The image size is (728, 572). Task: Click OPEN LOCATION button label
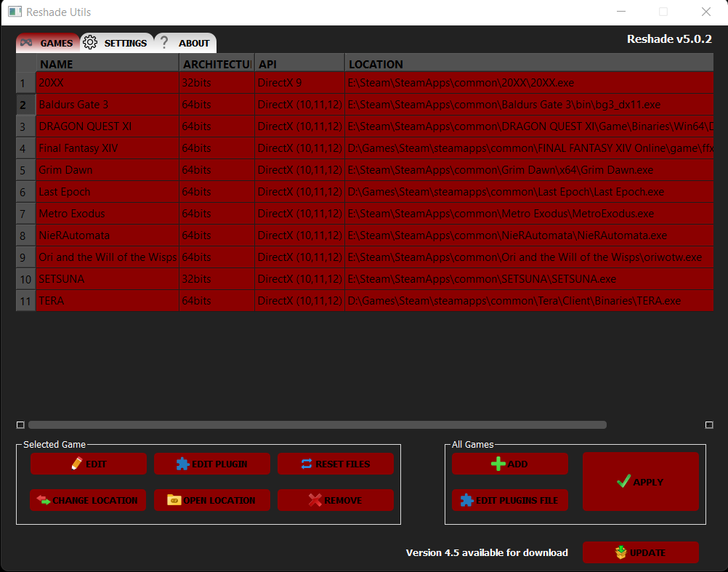click(219, 500)
